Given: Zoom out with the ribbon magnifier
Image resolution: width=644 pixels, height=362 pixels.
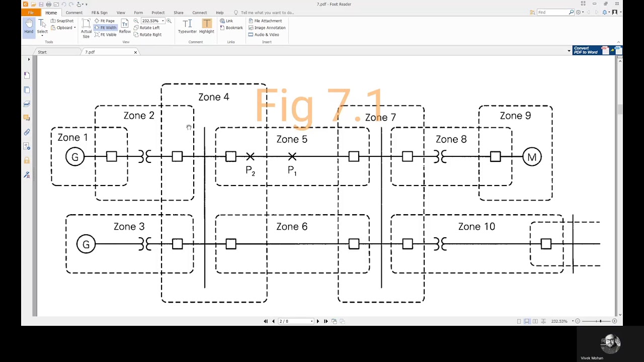Looking at the screenshot, I should [x=136, y=21].
